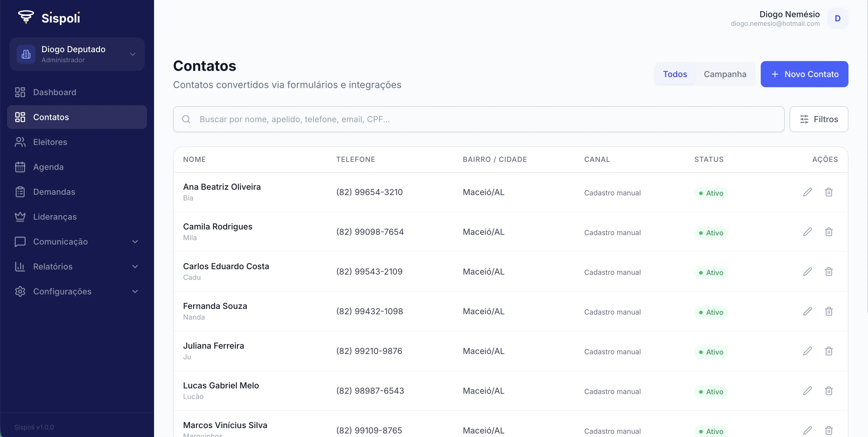This screenshot has width=868, height=437.
Task: Expand the Relatórios chevron
Action: click(135, 267)
